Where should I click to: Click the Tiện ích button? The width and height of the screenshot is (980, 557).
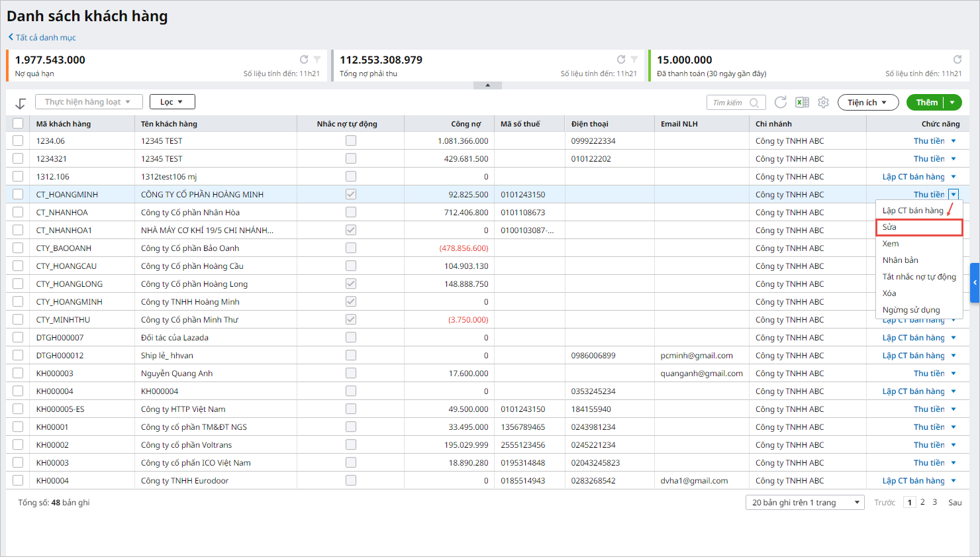867,102
